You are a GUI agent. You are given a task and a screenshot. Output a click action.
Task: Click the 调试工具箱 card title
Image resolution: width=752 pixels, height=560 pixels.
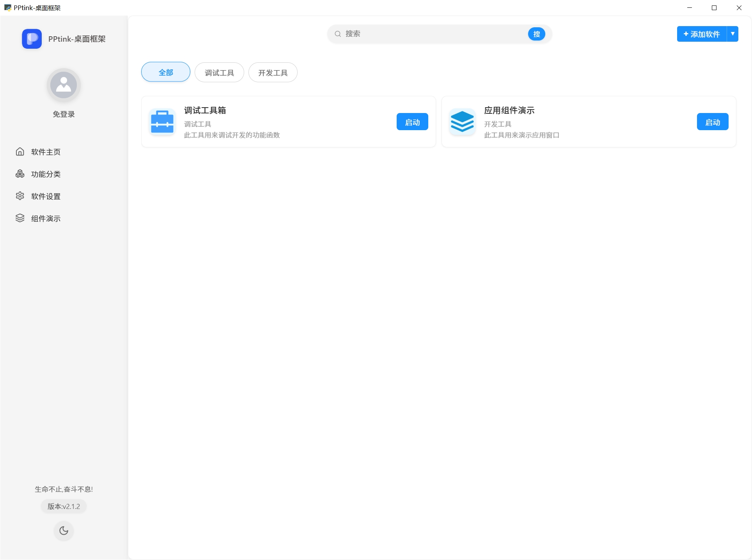coord(205,110)
